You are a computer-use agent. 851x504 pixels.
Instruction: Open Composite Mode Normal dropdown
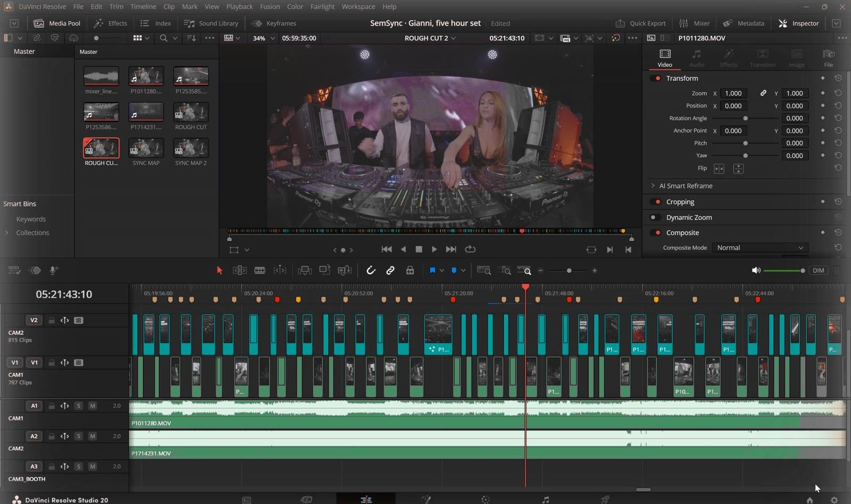(x=760, y=248)
